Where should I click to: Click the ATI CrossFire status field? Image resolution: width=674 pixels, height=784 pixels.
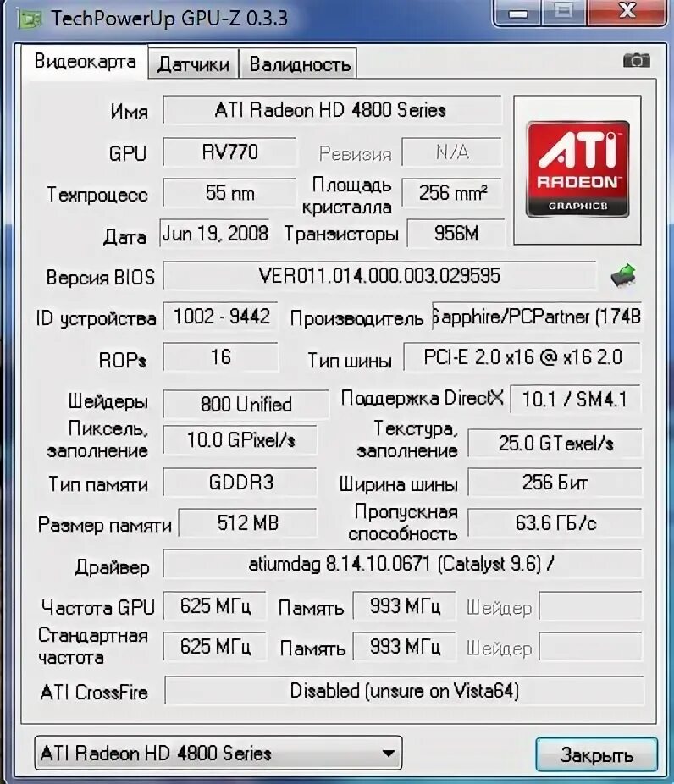404,691
